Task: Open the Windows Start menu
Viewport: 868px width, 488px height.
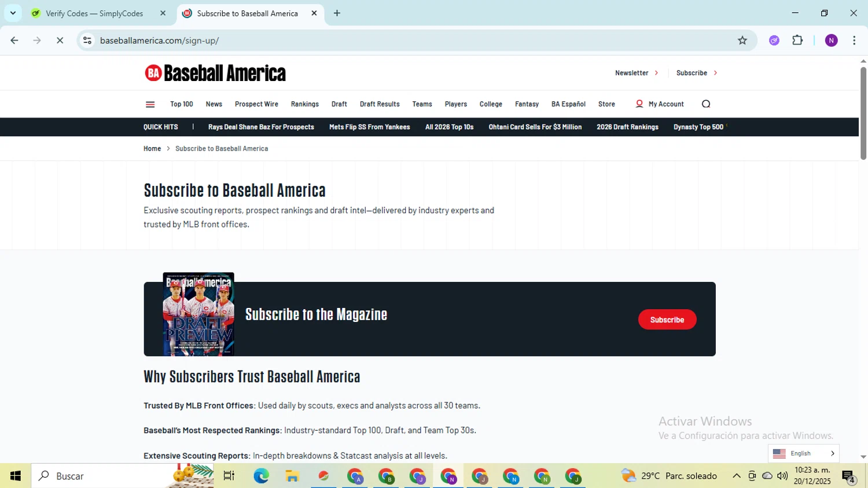Action: pos(16,476)
